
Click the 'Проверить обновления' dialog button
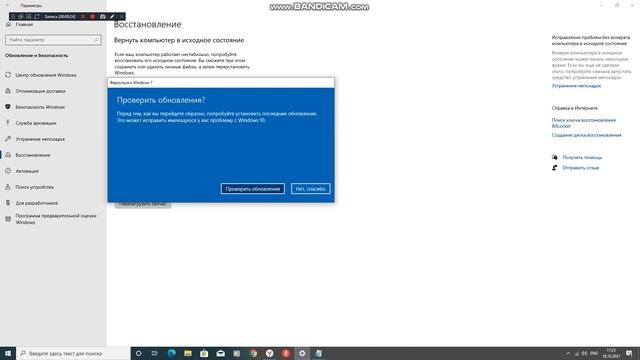(253, 189)
